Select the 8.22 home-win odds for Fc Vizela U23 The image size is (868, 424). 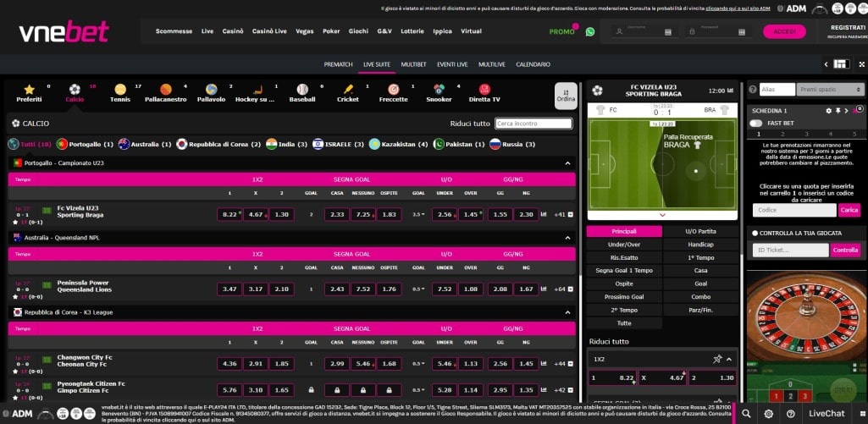[230, 214]
